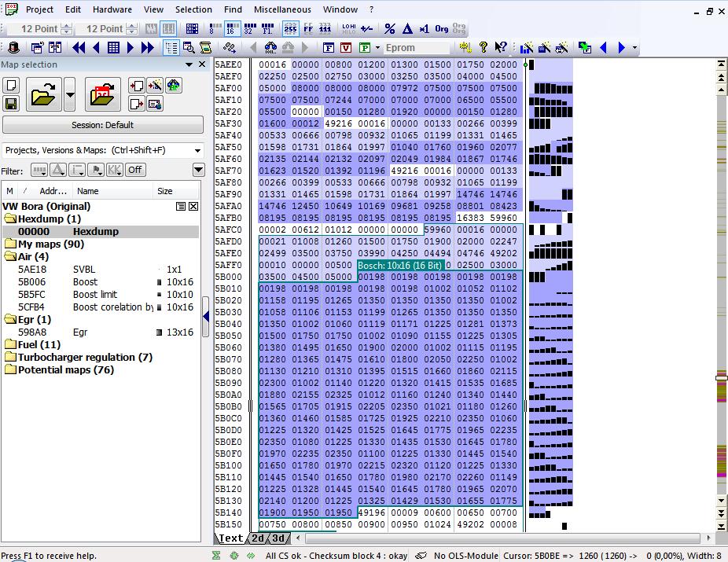Open the Map selection panel menu arrow
Screen dimensions: 728x562
pos(189,64)
